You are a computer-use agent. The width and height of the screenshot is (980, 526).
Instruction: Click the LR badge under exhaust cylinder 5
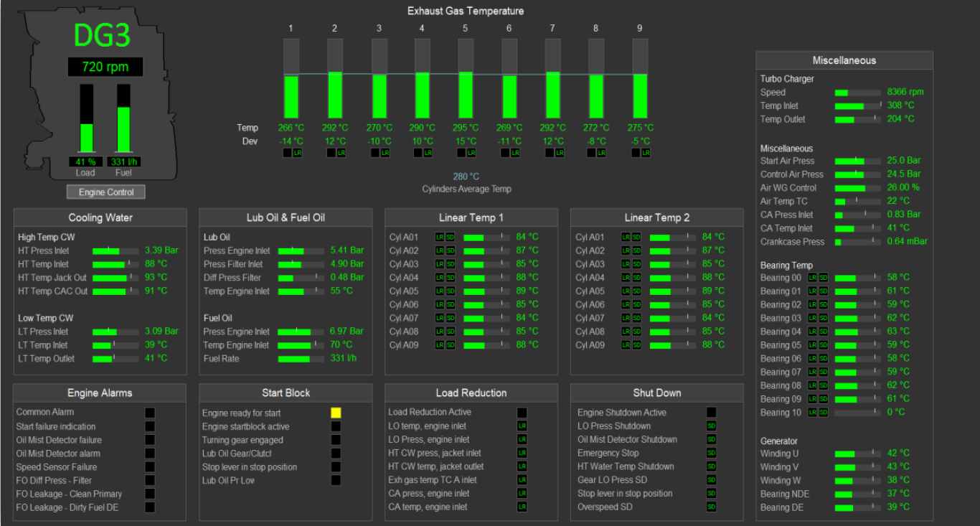pos(471,153)
